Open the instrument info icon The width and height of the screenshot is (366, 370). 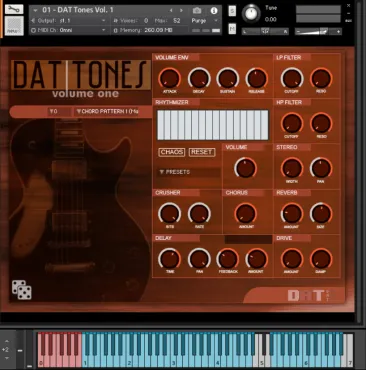coord(214,11)
